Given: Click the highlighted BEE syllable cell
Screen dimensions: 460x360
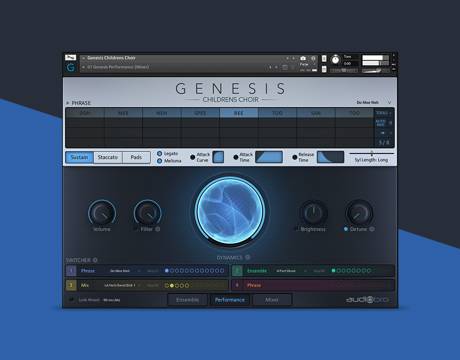Looking at the screenshot, I should tap(239, 113).
